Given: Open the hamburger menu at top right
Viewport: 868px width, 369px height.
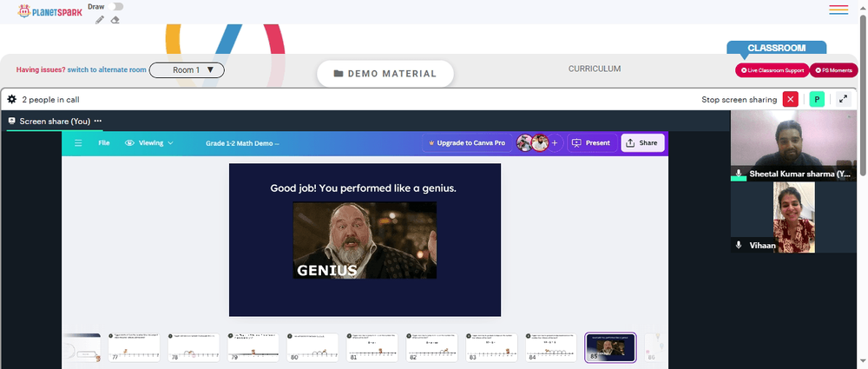Looking at the screenshot, I should coord(838,10).
